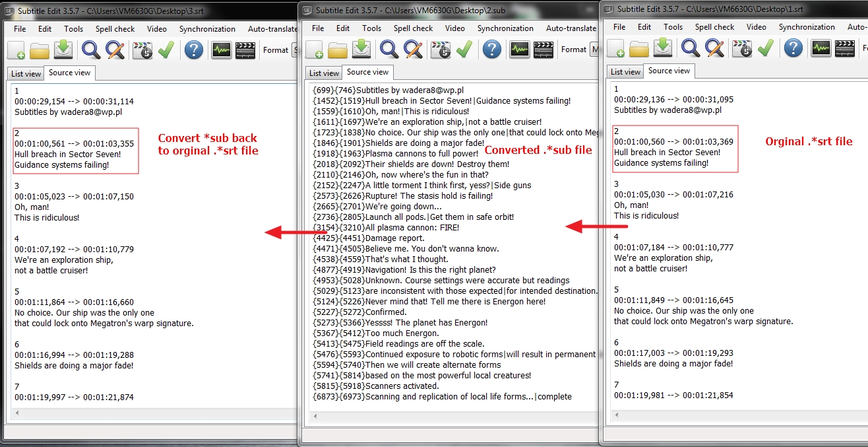
Task: Toggle waveform display icon in 3.srt window
Action: point(222,50)
